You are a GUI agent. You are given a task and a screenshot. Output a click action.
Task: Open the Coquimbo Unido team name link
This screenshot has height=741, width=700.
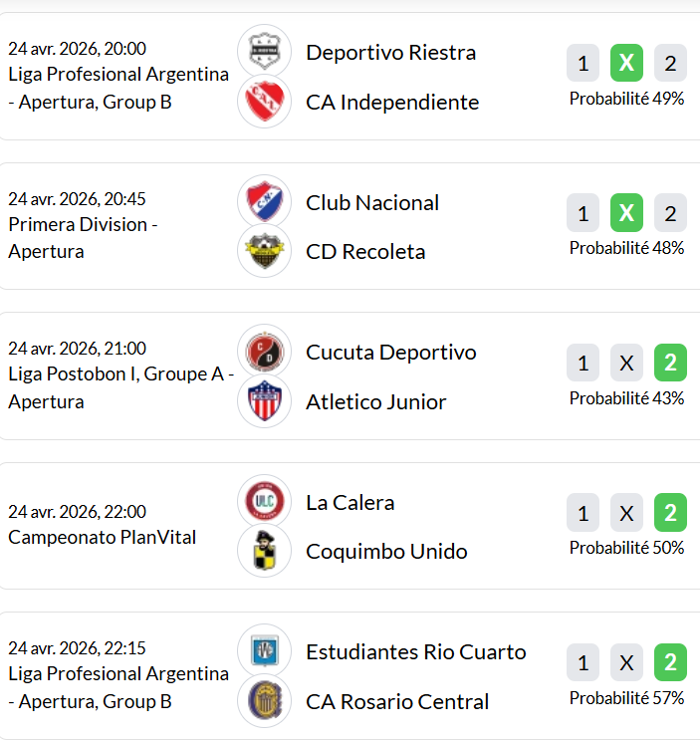[386, 552]
